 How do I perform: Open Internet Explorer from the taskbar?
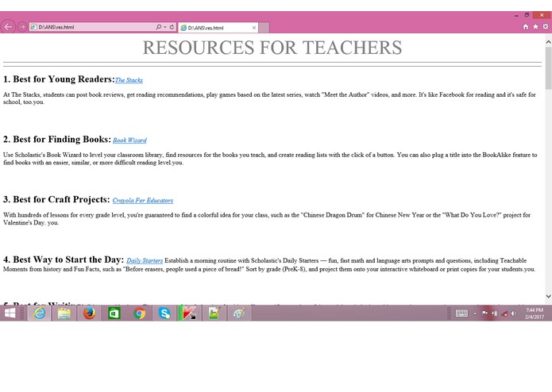pos(40,313)
